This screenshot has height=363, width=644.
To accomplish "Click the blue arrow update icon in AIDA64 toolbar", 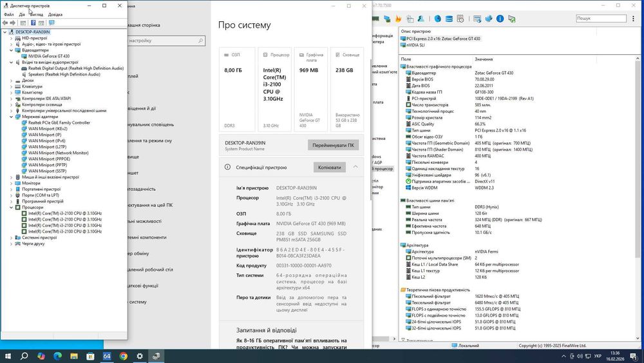I will pyautogui.click(x=488, y=19).
